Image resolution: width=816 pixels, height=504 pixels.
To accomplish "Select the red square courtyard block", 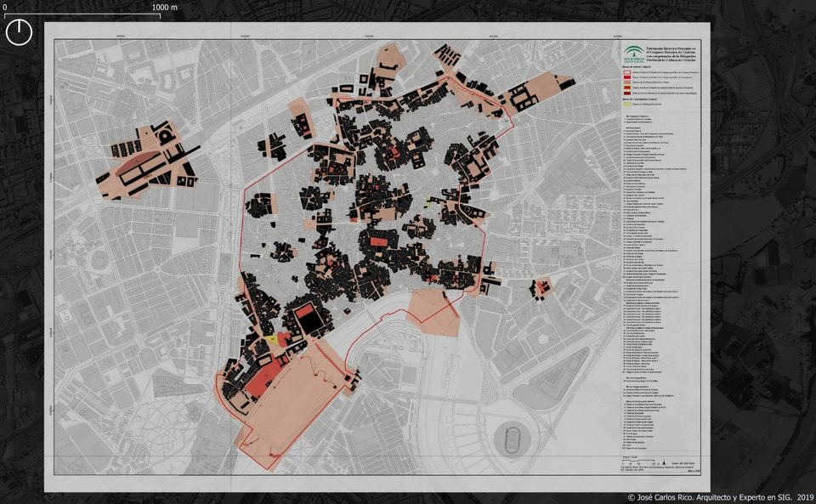I will (x=303, y=313).
